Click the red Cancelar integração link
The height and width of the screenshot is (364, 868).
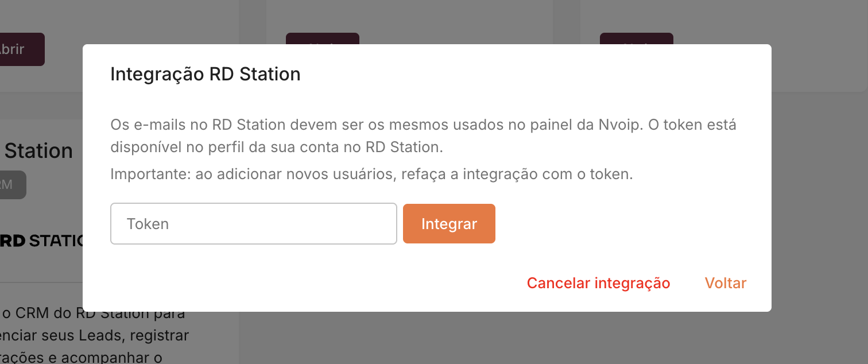(x=598, y=283)
